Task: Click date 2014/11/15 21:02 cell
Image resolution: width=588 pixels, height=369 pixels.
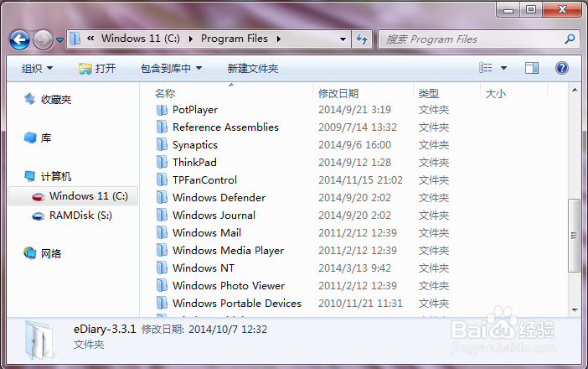Action: (360, 180)
